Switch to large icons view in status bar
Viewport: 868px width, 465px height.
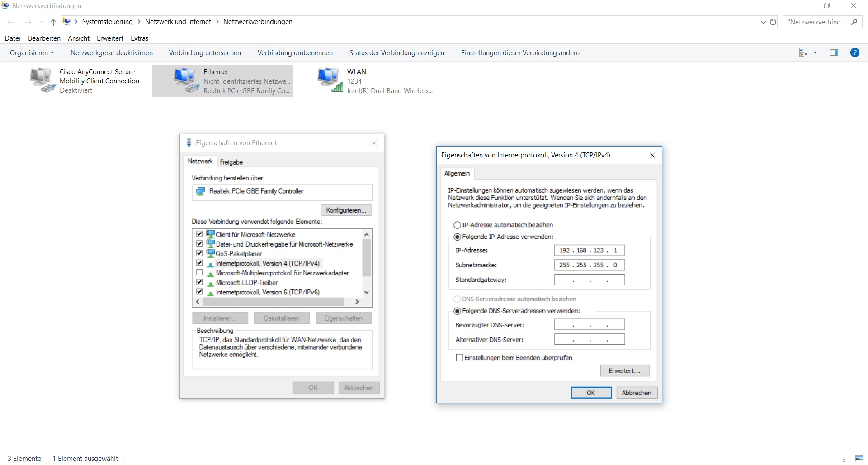coord(859,458)
